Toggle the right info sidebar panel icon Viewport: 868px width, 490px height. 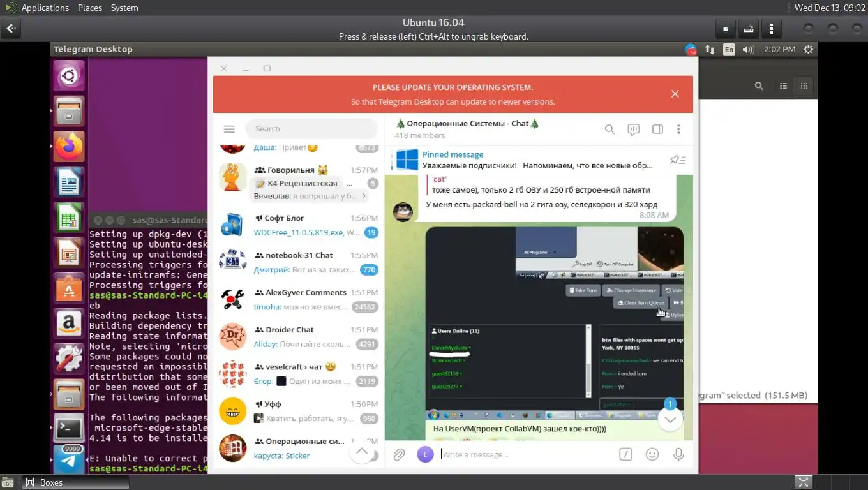(657, 130)
